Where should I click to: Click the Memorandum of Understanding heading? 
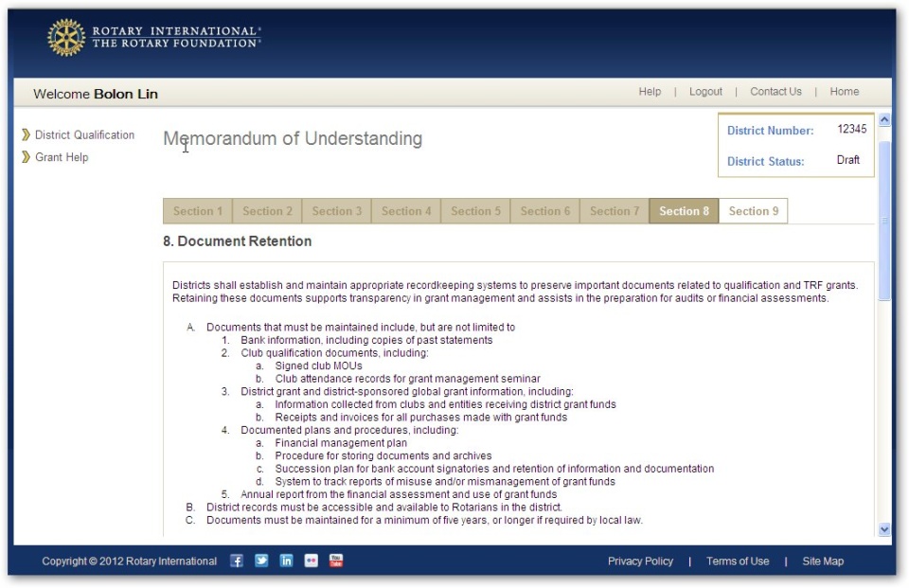click(293, 138)
